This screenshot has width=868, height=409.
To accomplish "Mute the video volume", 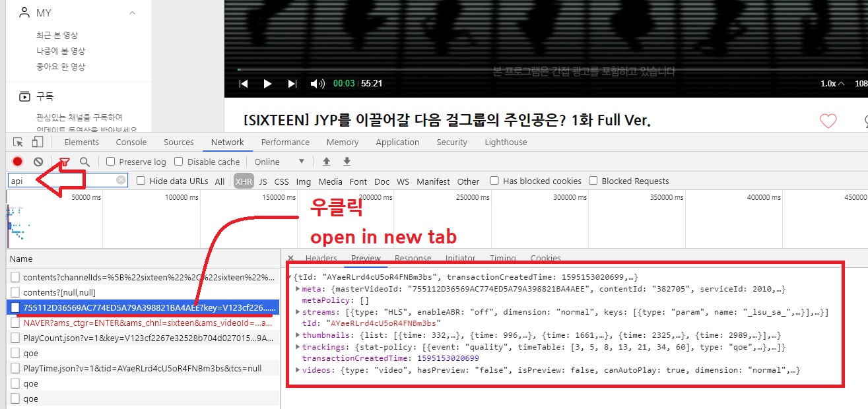I will pos(317,84).
